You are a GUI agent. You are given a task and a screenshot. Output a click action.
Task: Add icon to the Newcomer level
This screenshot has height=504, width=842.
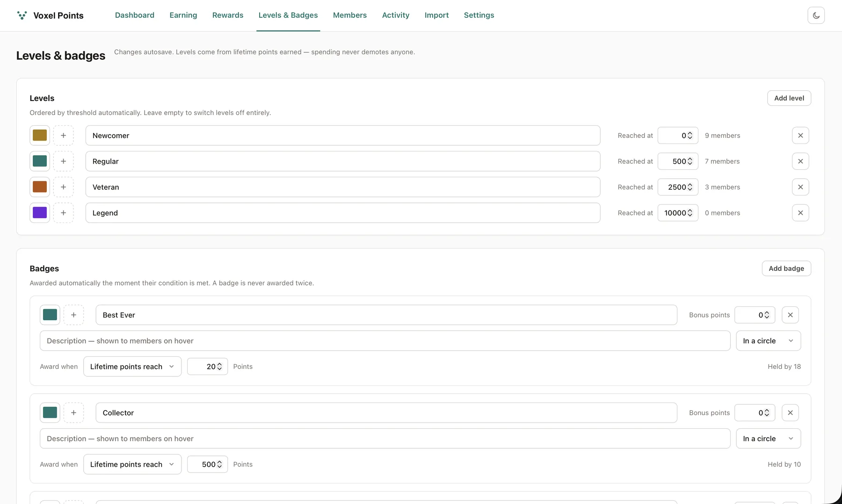pyautogui.click(x=63, y=136)
